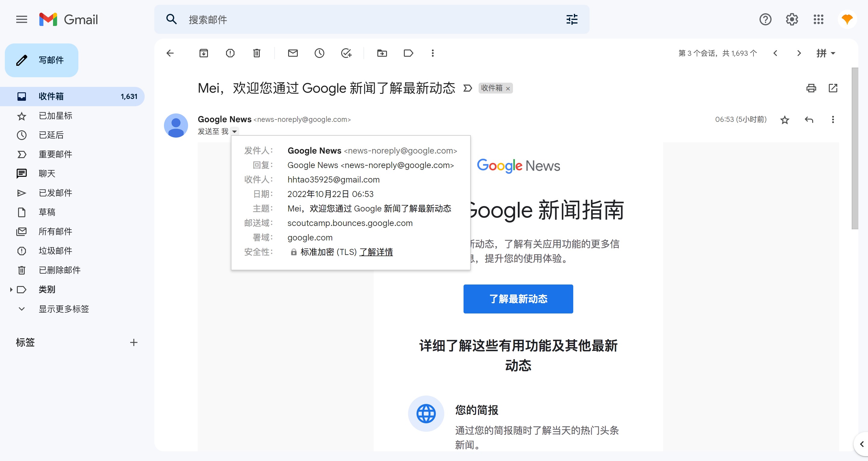Click 写邮件 compose button
The width and height of the screenshot is (868, 461).
42,60
